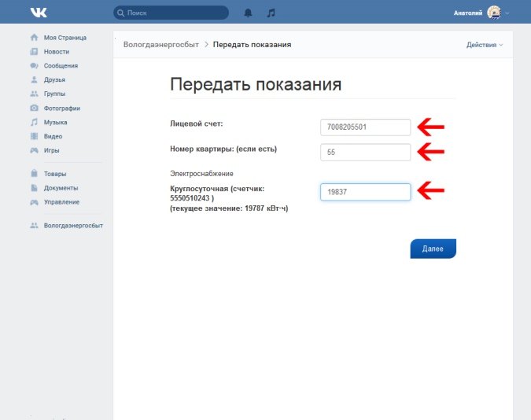Click the текущее значение: 19787 кВт·ч text

pyautogui.click(x=229, y=208)
